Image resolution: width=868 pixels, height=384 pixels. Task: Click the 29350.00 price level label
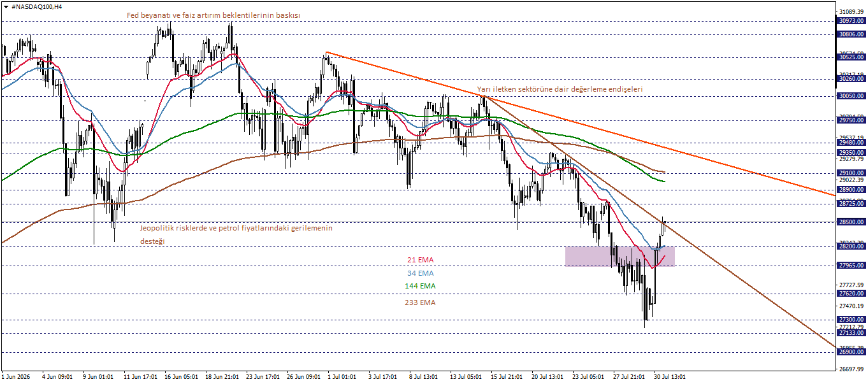tap(851, 153)
